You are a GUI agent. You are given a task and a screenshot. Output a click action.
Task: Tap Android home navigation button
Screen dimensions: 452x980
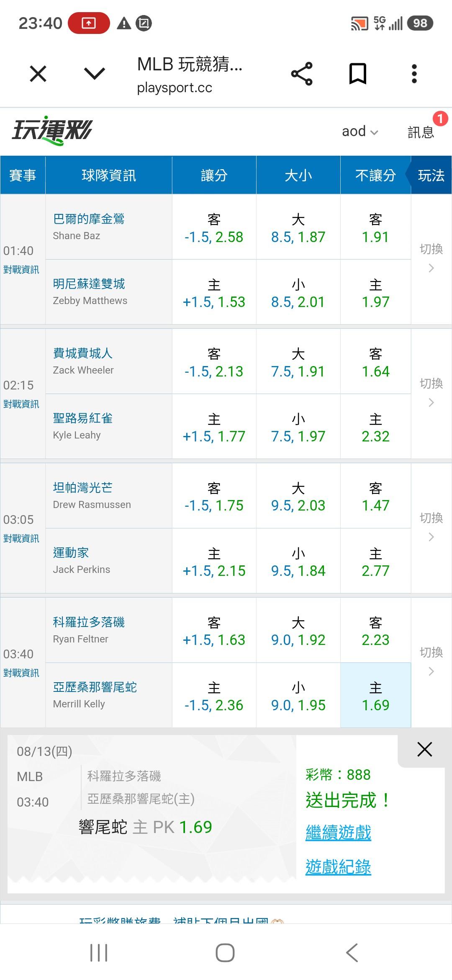[x=225, y=953]
